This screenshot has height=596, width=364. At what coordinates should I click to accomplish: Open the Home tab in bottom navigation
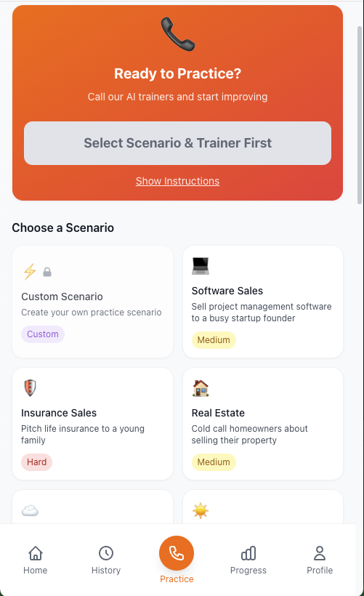pos(36,560)
